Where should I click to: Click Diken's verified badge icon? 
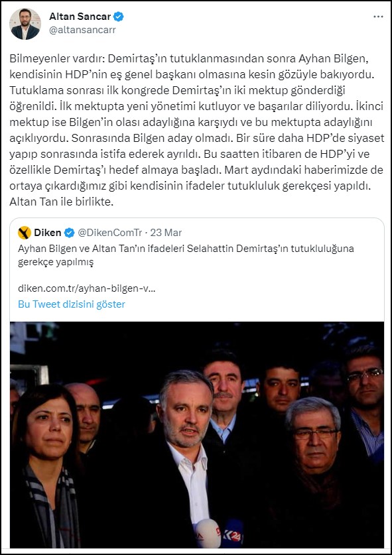pos(70,233)
